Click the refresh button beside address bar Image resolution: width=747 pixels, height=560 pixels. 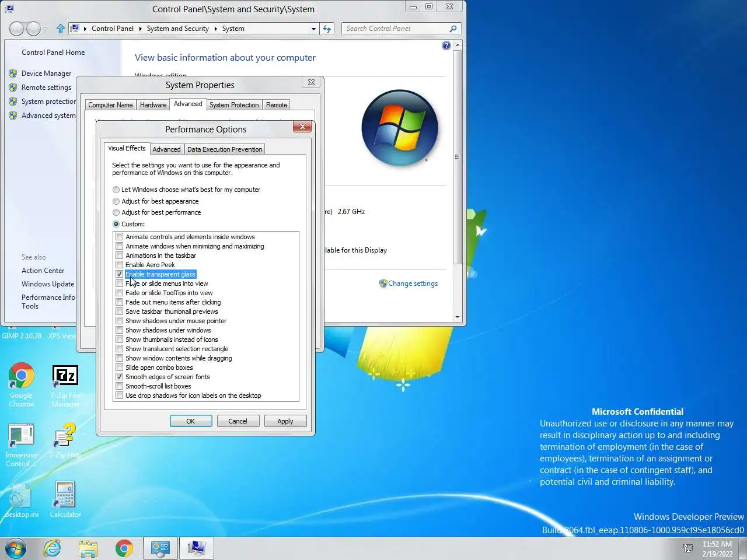(327, 29)
